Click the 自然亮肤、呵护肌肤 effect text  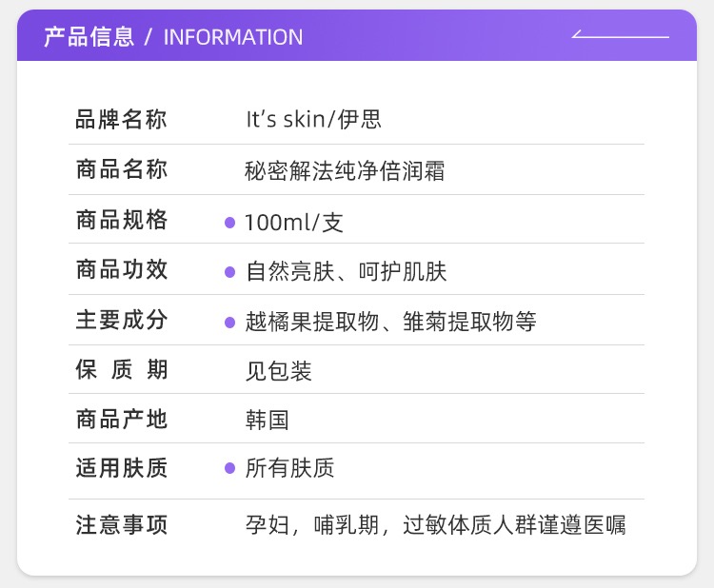pos(346,272)
